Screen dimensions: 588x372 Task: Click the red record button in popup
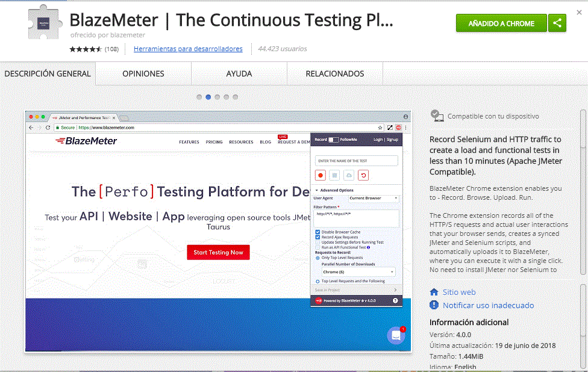tap(321, 175)
